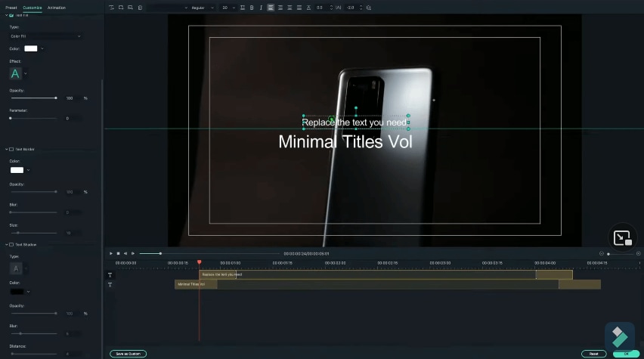Click the timeline zoom slider

(620, 254)
